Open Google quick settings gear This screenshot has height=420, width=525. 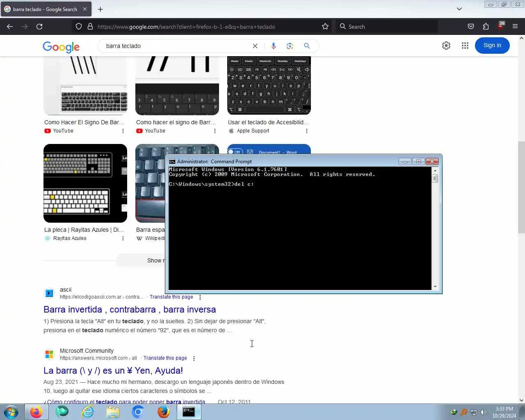tap(446, 46)
